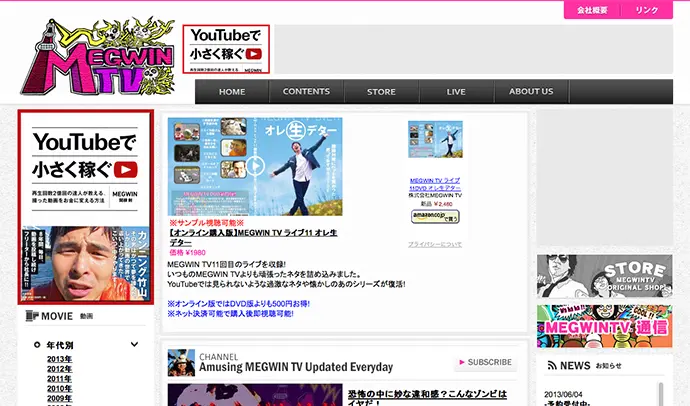Image resolution: width=690 pixels, height=406 pixels.
Task: Play the live show preview thumbnail
Action: click(x=255, y=166)
